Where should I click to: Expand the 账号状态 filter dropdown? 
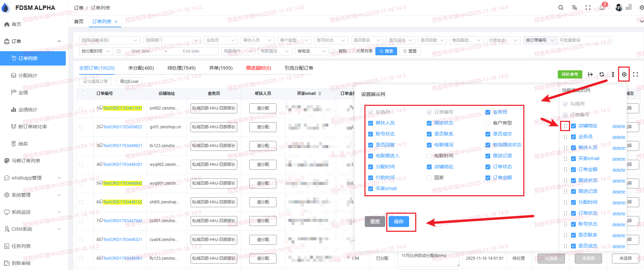point(331,40)
